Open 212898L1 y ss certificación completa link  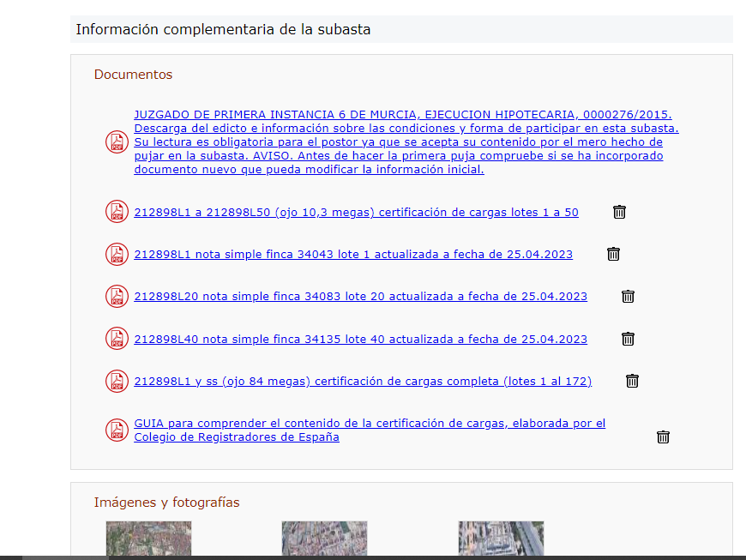coord(363,382)
